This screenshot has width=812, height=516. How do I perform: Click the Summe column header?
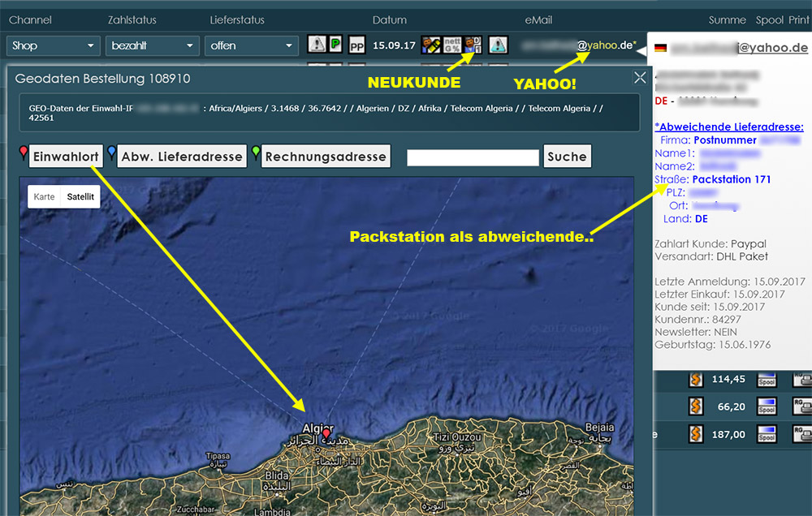(x=727, y=20)
